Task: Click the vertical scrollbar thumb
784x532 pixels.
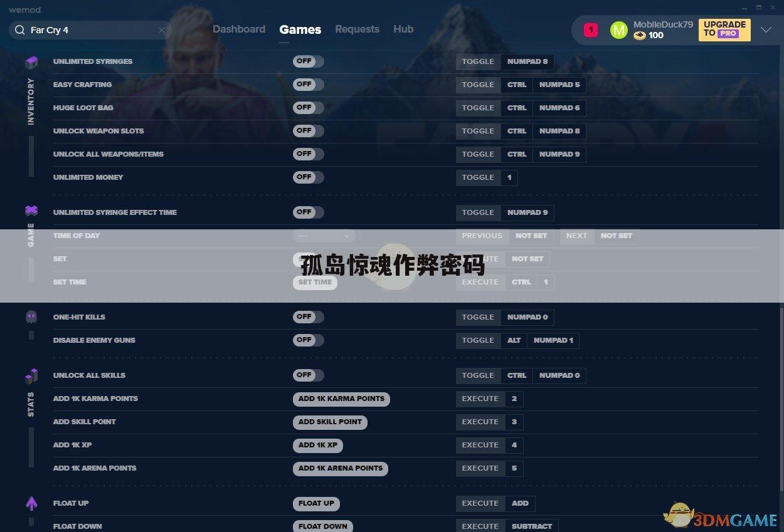Action: (x=780, y=398)
